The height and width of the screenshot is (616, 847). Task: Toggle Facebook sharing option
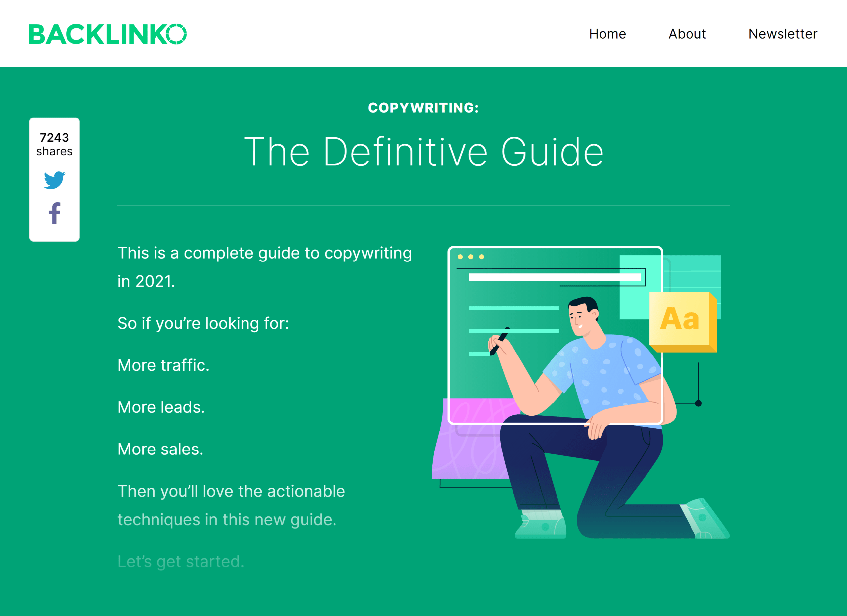point(54,213)
